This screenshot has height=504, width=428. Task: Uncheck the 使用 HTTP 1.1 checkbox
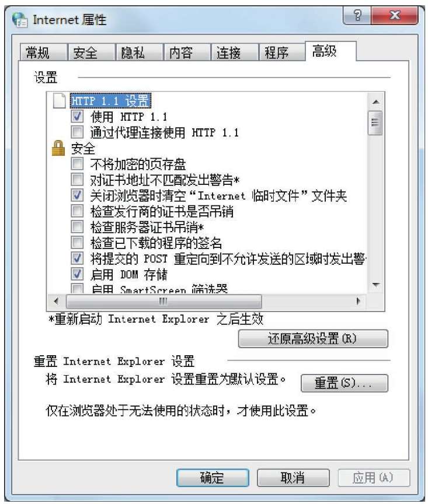pos(77,116)
